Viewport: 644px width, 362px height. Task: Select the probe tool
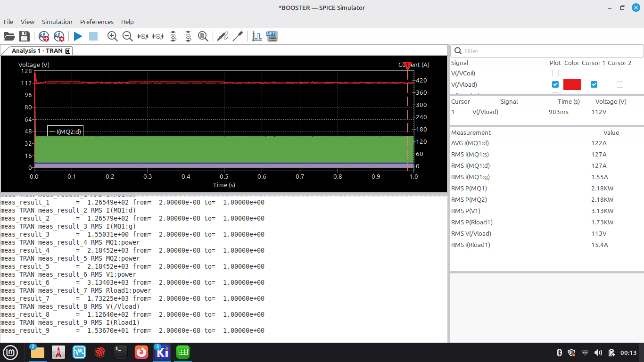coord(223,36)
